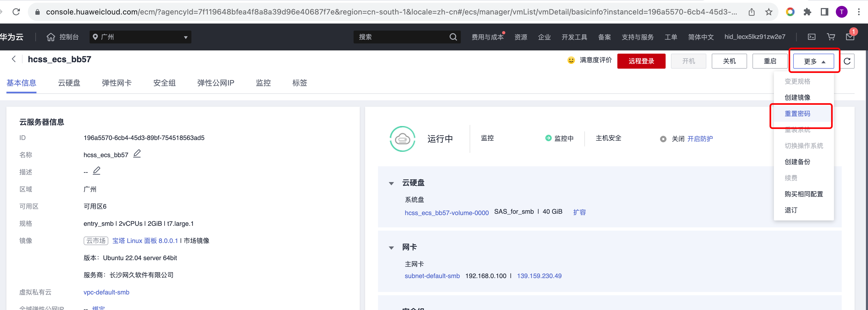The width and height of the screenshot is (868, 310).
Task: Open the CloudShell terminal icon
Action: click(812, 37)
